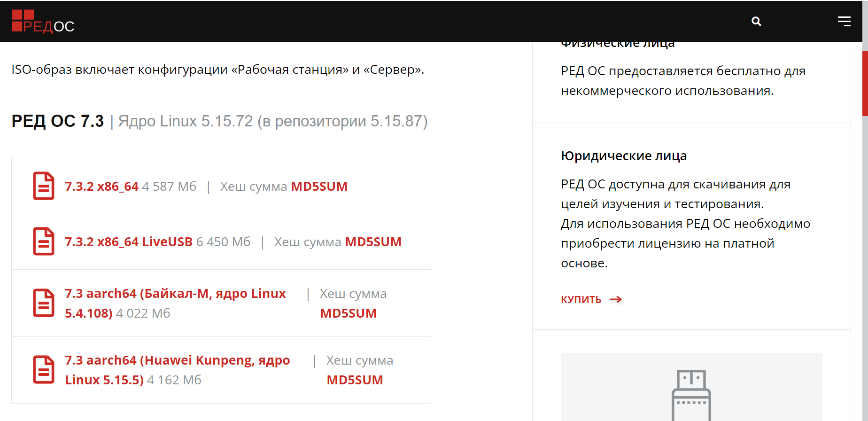Click the file icon beside 7.3.2 x86_64
868x421 pixels.
click(x=44, y=186)
